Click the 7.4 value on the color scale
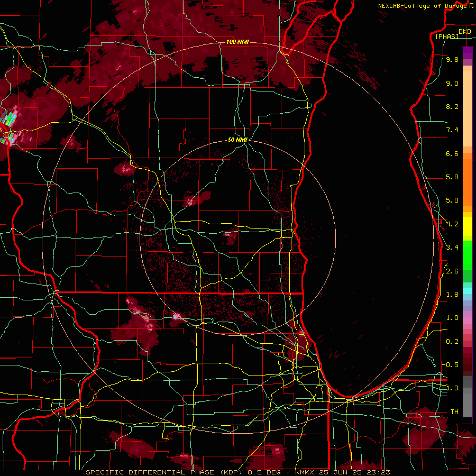The width and height of the screenshot is (476, 476). (x=452, y=130)
